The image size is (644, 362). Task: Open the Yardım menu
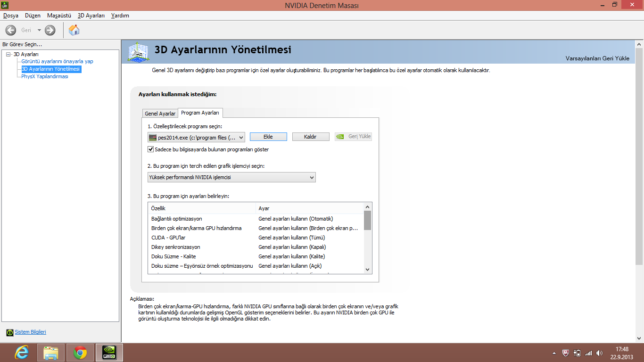[120, 16]
